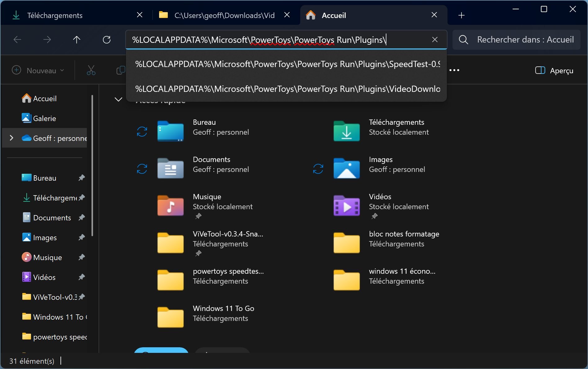Open the Nouveau dropdown
The image size is (588, 369).
[38, 70]
